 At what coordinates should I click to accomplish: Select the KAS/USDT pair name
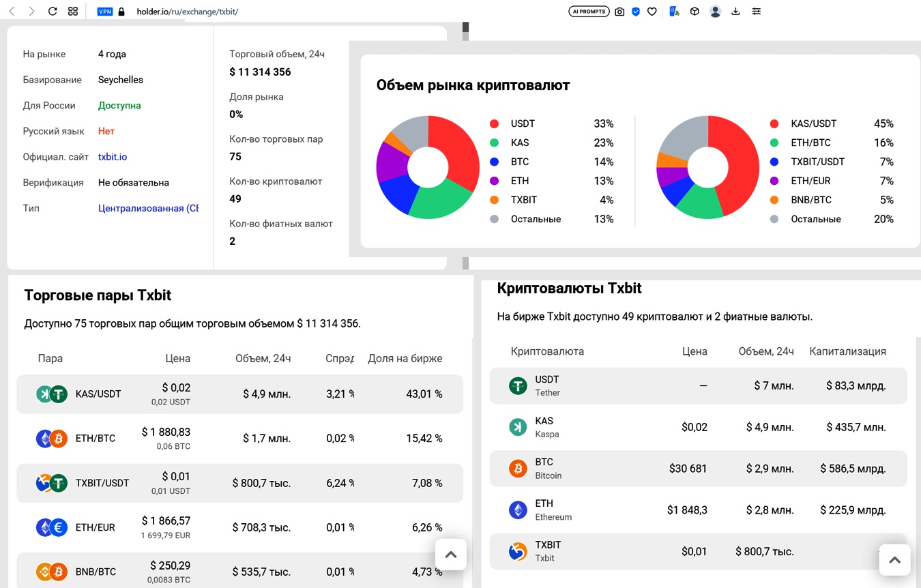pyautogui.click(x=98, y=394)
